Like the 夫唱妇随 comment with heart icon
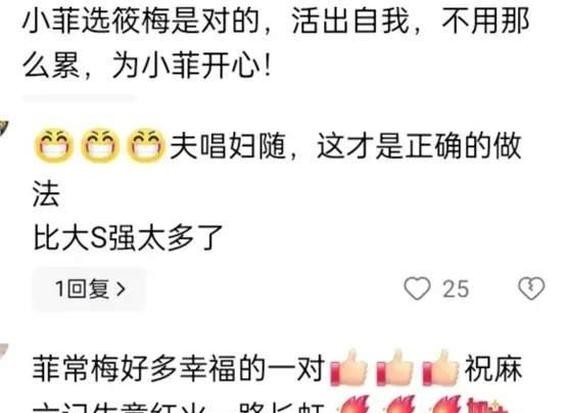Screen dimensions: 566x413 417,288
